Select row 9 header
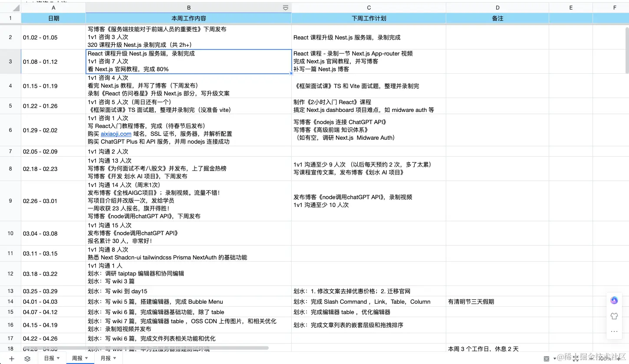This screenshot has height=364, width=629. (x=10, y=201)
